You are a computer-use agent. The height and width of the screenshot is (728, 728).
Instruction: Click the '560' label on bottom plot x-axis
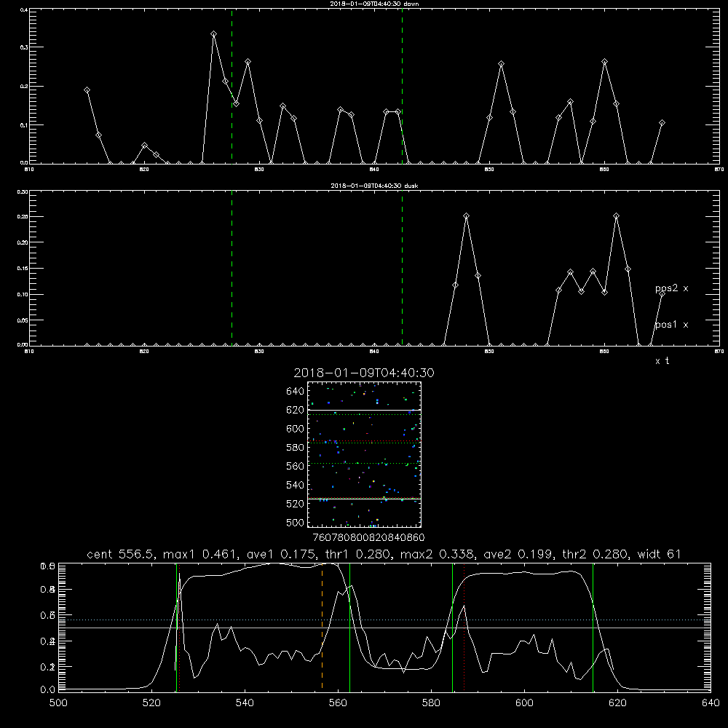pyautogui.click(x=338, y=703)
